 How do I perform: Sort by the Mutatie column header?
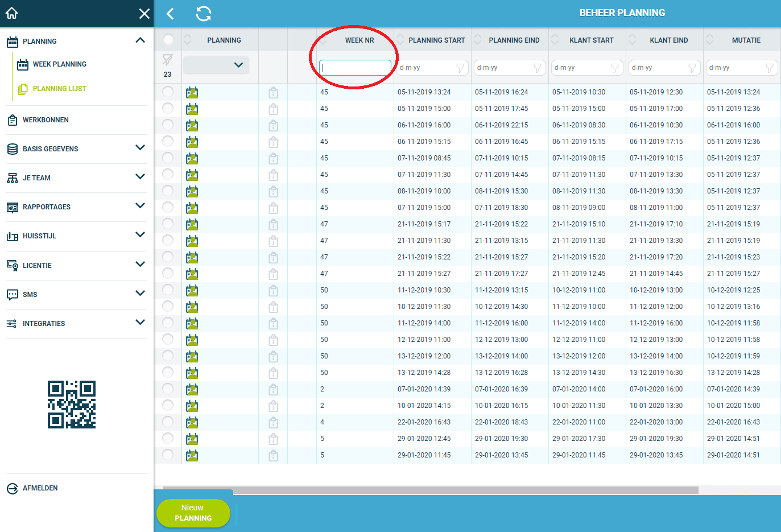point(746,40)
